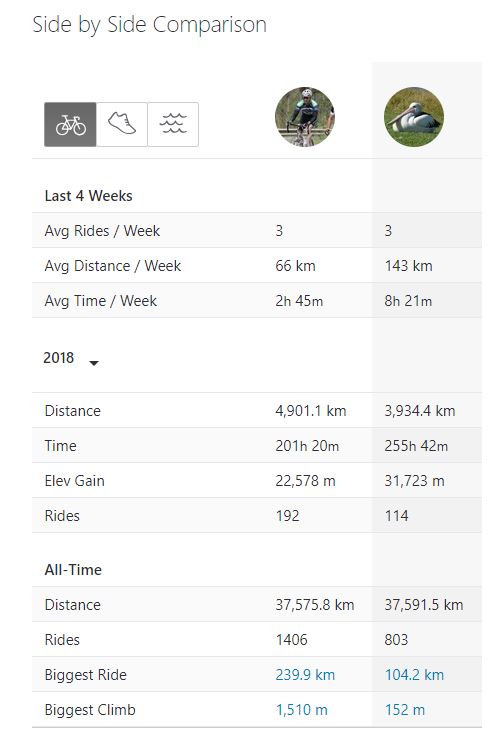Select the 255h 42m time value
Screen dimensions: 501x744
click(416, 446)
